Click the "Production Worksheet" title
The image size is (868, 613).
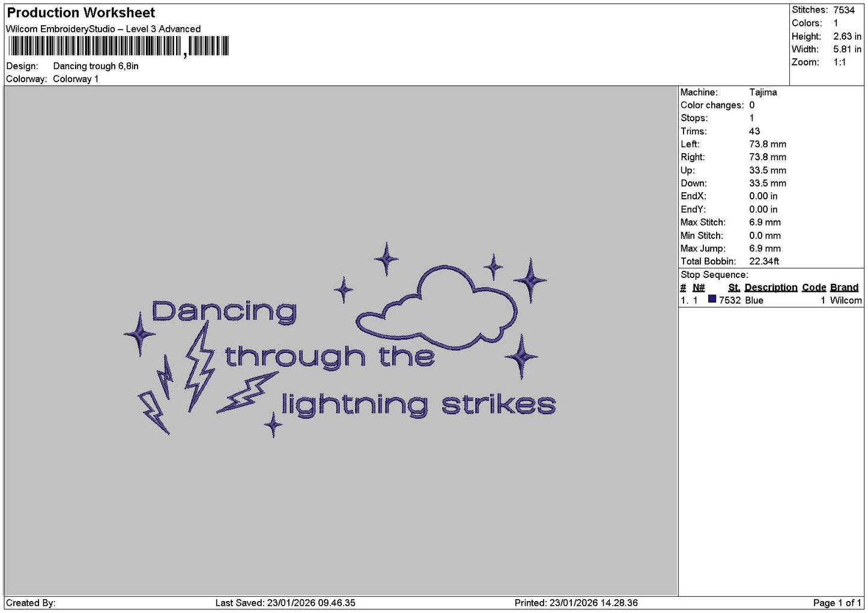click(80, 13)
